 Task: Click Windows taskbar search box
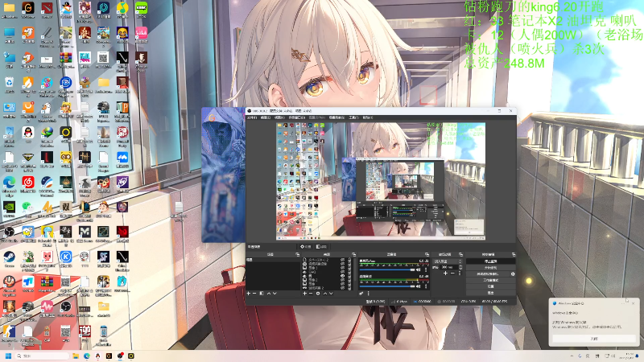[x=42, y=356]
